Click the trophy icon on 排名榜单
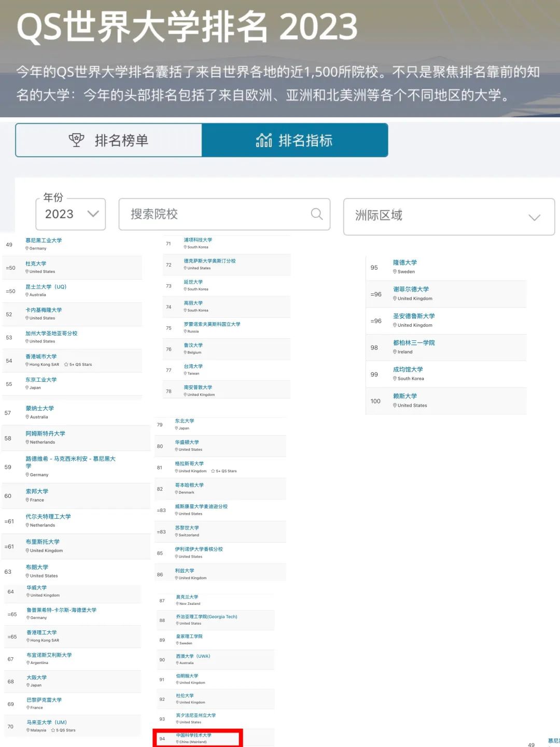This screenshot has width=560, height=747. [x=76, y=140]
